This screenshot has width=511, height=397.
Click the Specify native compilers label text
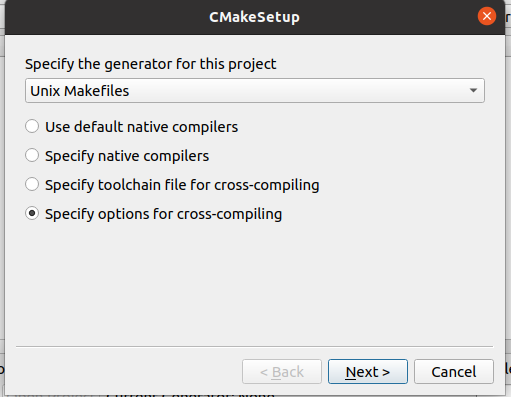pyautogui.click(x=127, y=156)
